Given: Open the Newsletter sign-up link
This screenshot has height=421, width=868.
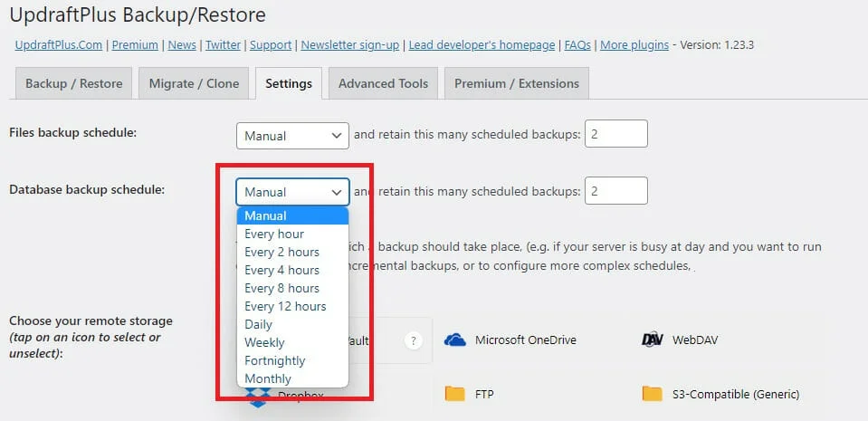Looking at the screenshot, I should 350,45.
